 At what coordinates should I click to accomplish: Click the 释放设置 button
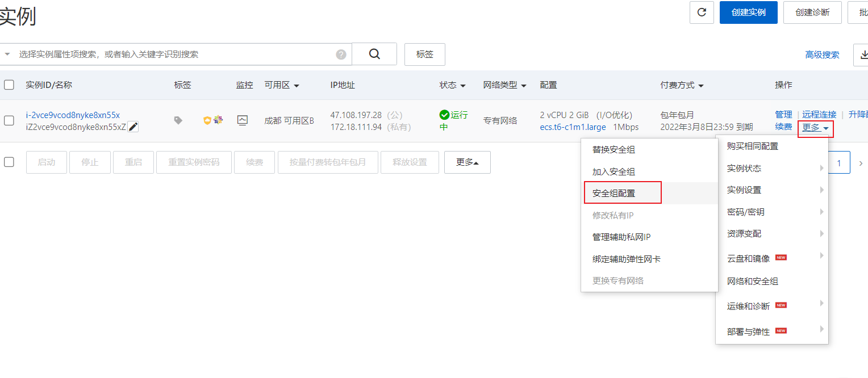click(410, 162)
